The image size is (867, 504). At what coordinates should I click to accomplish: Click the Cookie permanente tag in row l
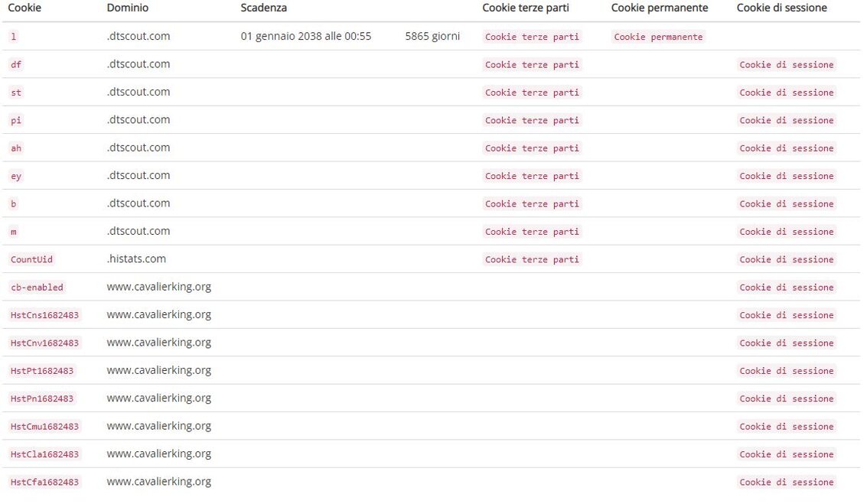pyautogui.click(x=659, y=37)
